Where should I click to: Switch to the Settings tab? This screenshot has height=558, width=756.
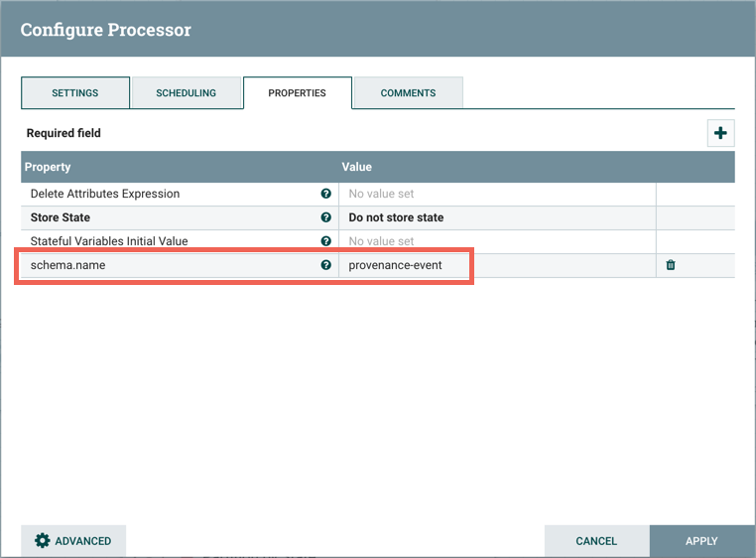[75, 93]
